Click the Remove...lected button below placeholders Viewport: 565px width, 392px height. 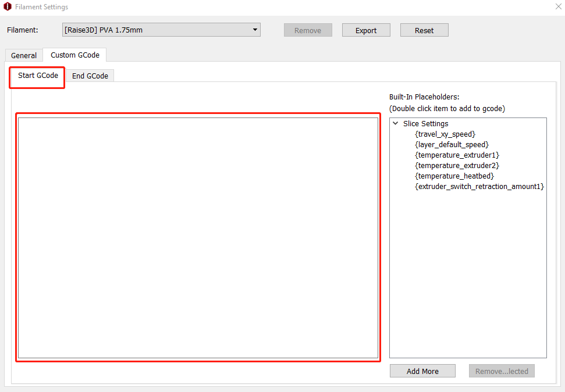(502, 371)
